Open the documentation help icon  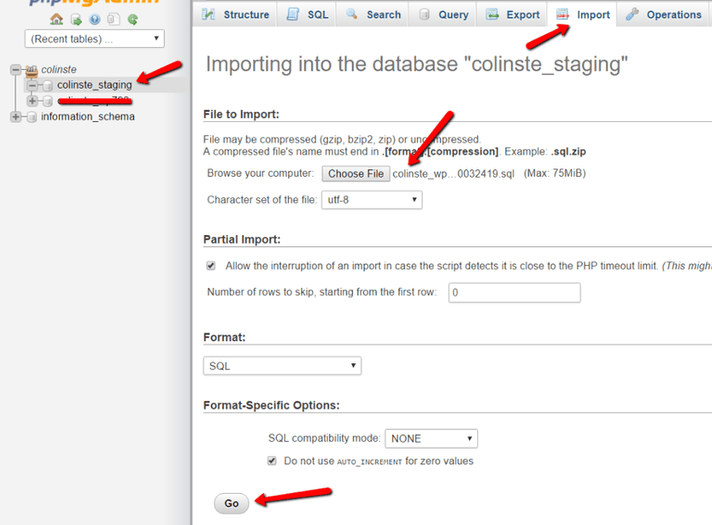95,20
